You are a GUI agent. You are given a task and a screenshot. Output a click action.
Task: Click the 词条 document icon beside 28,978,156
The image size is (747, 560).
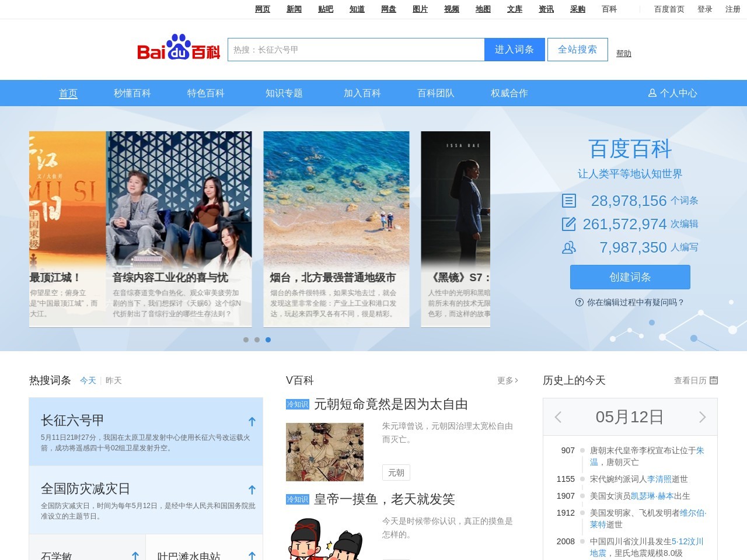[x=568, y=201]
